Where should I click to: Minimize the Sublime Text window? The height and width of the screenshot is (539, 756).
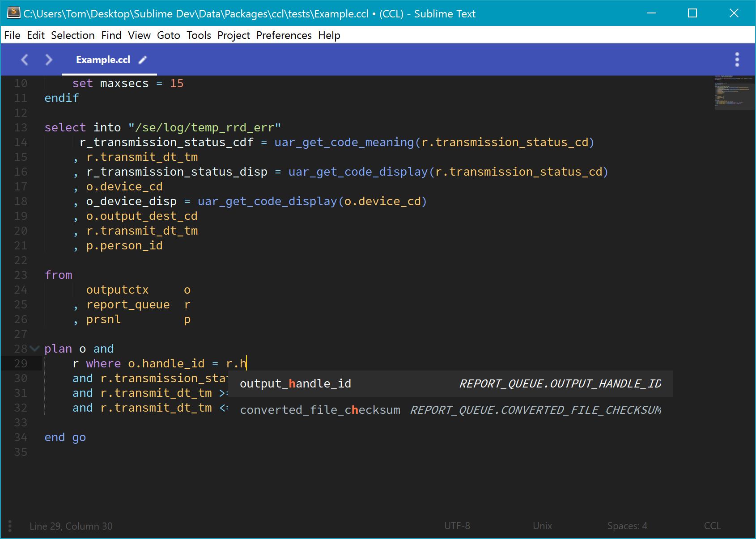click(x=652, y=13)
